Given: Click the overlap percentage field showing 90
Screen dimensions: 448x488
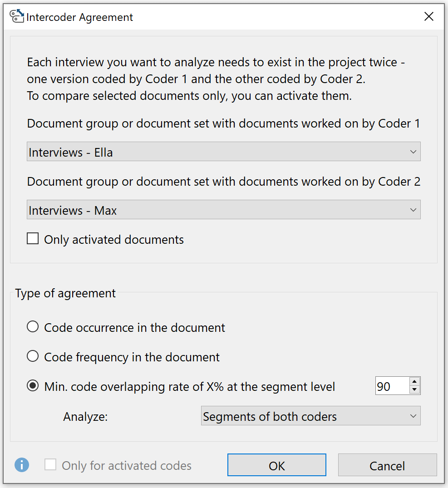Looking at the screenshot, I should pos(392,386).
